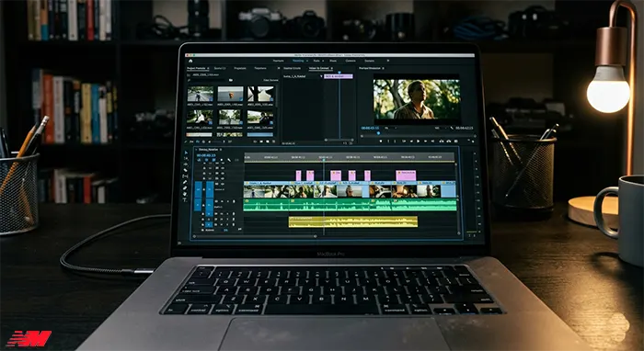
Task: Step back one frame in Program Monitor
Action: pyautogui.click(x=411, y=142)
